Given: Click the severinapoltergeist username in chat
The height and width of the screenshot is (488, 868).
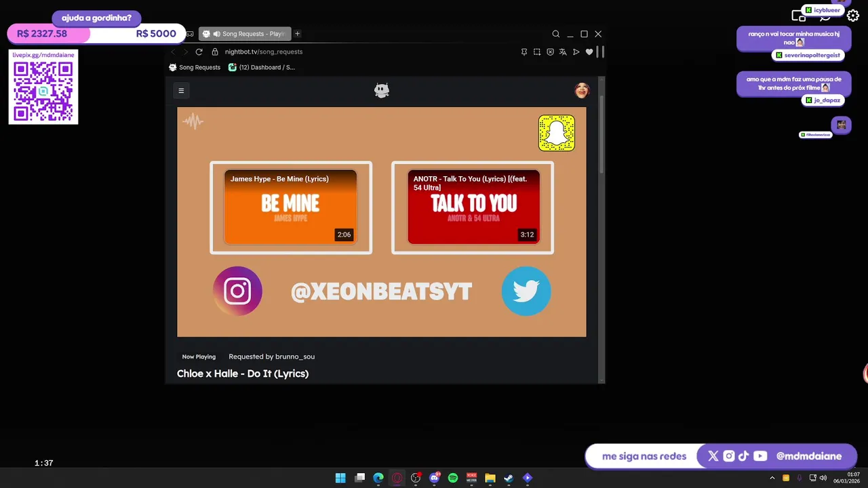Looking at the screenshot, I should [x=812, y=55].
